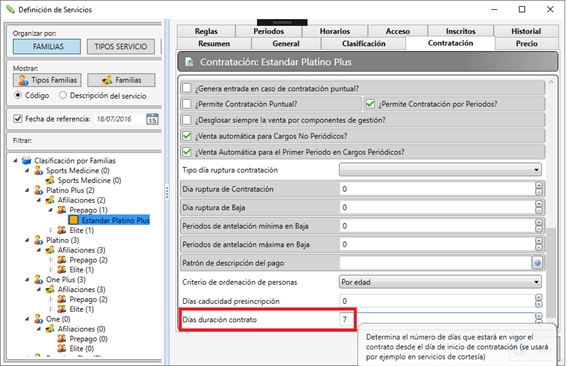Click the panel splitter handle dots
Screen dimensions: 567x366
coord(167,192)
